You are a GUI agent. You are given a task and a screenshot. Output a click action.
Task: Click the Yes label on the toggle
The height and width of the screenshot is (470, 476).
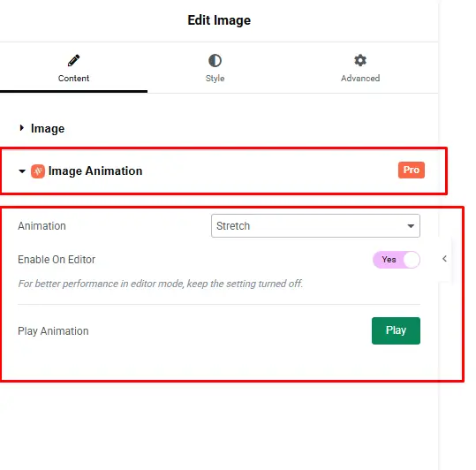(x=389, y=260)
